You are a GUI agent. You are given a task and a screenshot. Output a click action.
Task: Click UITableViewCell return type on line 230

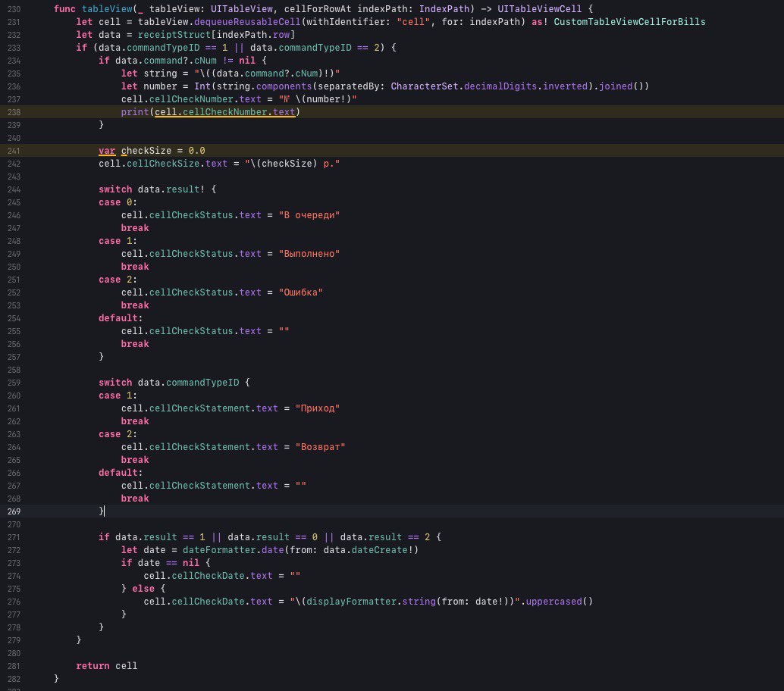pos(540,9)
